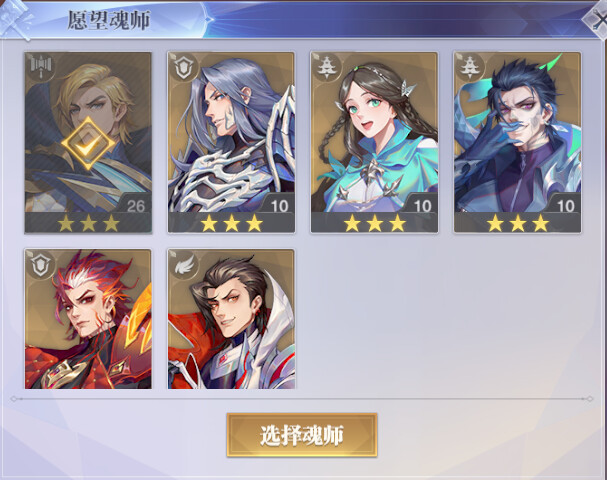Click the three-star rating under blue-haired hero
Screen dimensions: 607x480
518,223
